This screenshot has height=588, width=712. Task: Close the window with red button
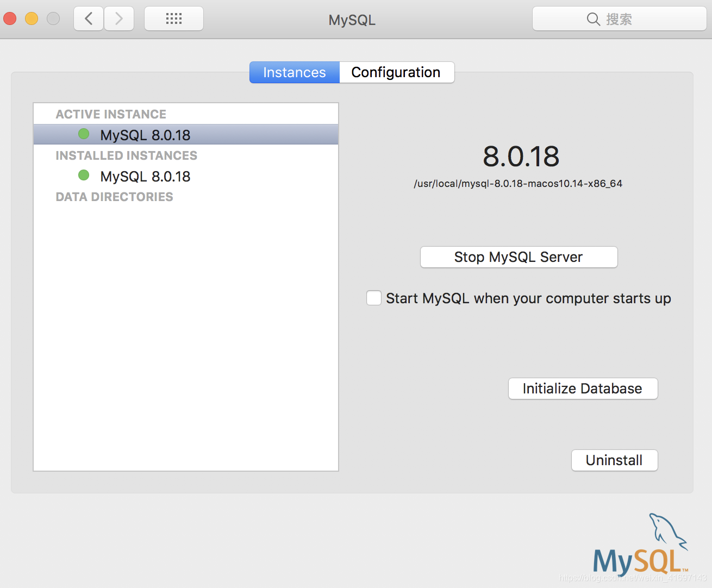10,19
